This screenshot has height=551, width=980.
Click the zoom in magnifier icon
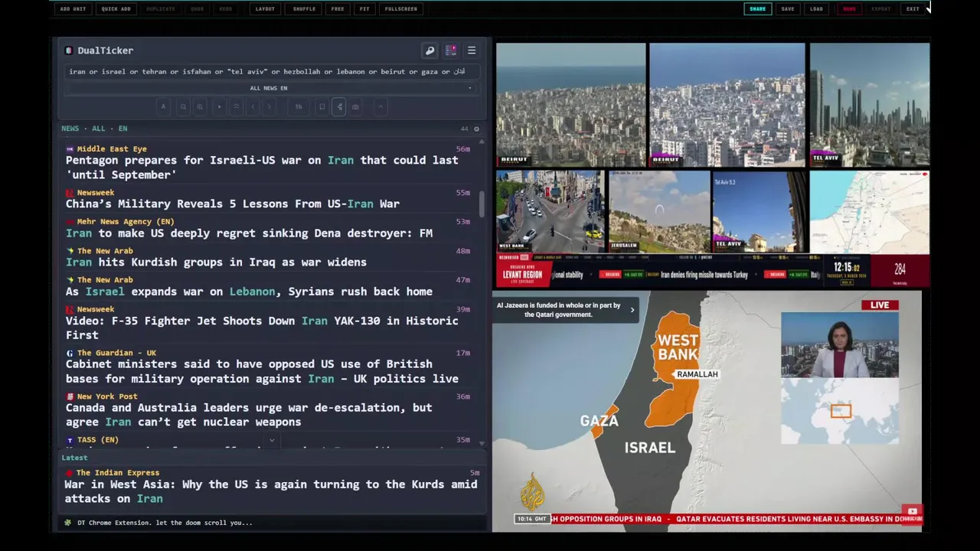(x=200, y=107)
